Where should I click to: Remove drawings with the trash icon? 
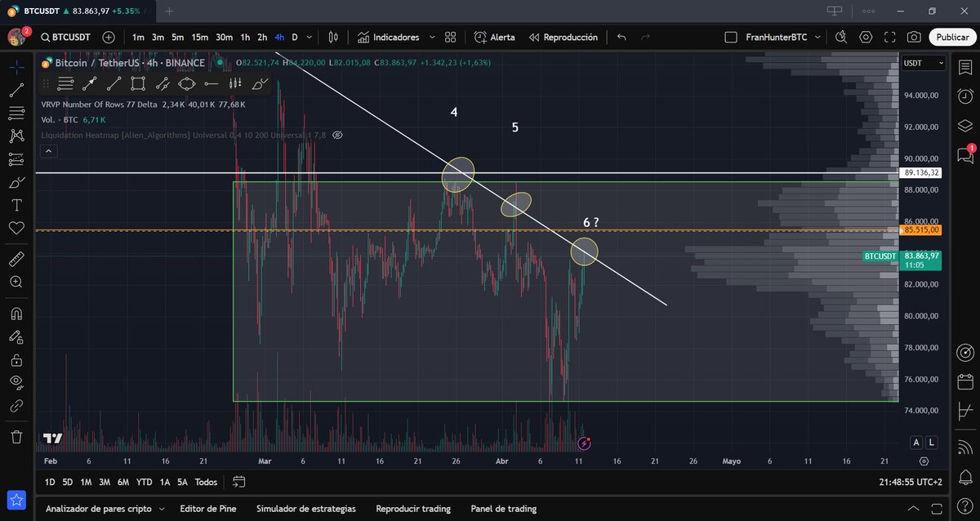coord(16,437)
